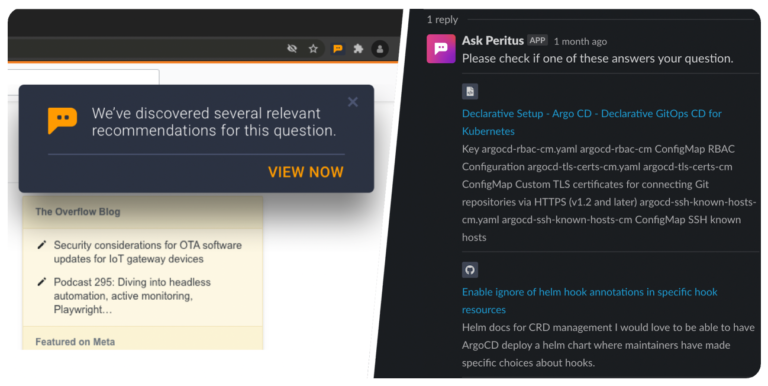Click the orange chat icon in popup
The image size is (768, 386).
(62, 120)
